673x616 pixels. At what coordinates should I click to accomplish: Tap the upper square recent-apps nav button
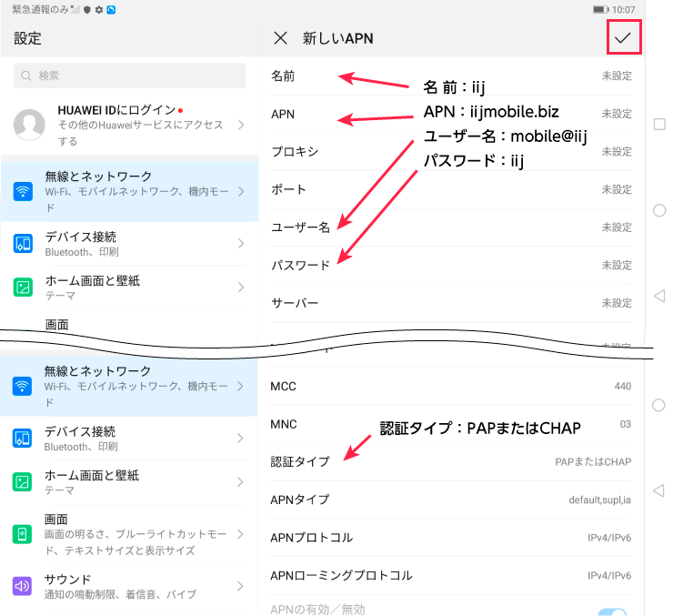pyautogui.click(x=659, y=124)
